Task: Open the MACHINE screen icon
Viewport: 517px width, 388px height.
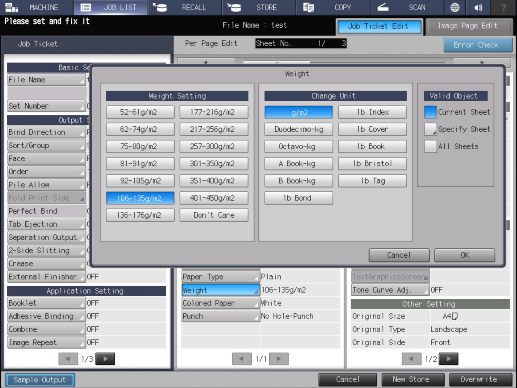Action: click(12, 7)
